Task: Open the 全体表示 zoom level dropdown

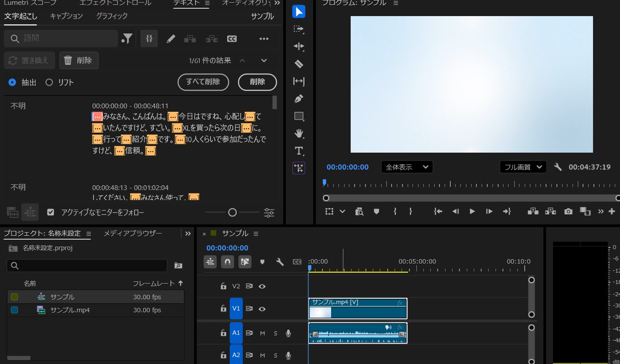Action: click(407, 167)
